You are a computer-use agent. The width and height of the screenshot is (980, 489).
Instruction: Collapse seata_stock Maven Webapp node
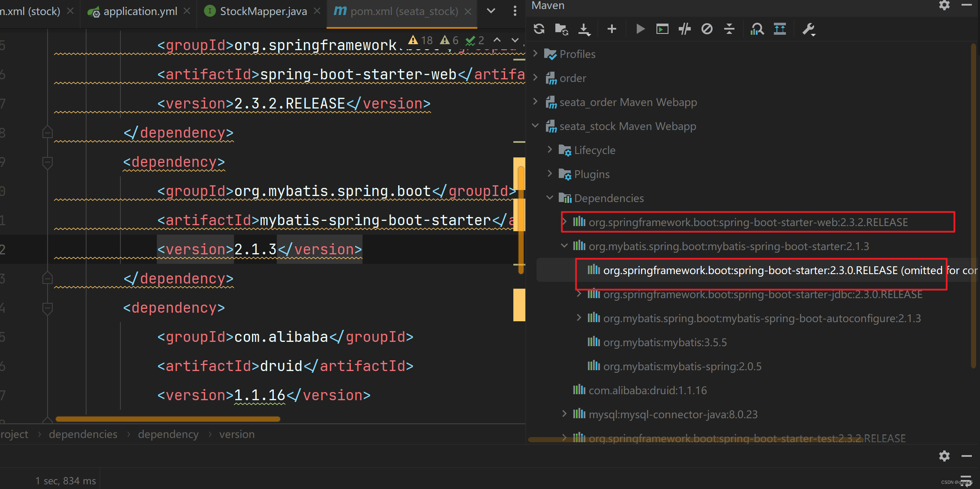(x=535, y=126)
